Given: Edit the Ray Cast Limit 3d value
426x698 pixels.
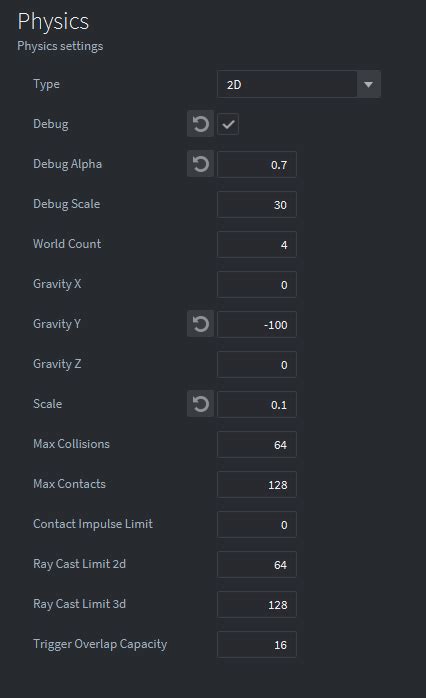Looking at the screenshot, I should (257, 605).
